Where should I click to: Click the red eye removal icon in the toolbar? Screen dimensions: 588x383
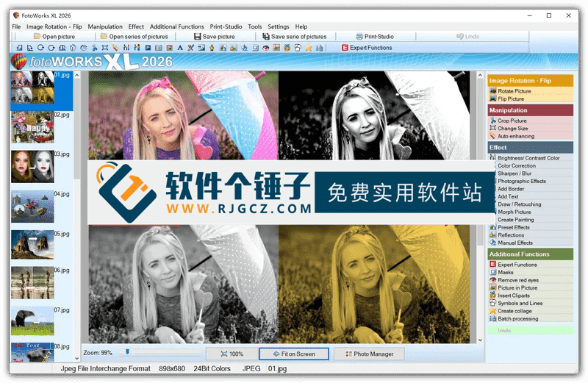[x=266, y=48]
